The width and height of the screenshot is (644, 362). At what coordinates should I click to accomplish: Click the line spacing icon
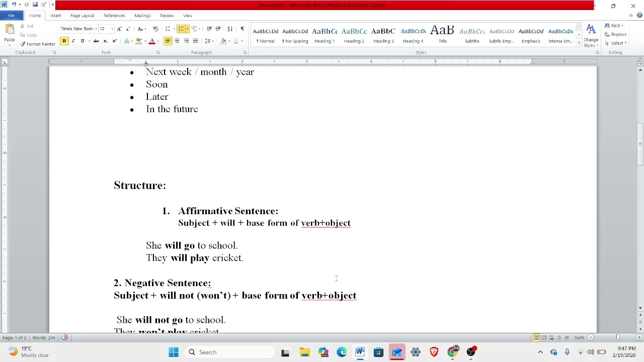pyautogui.click(x=208, y=41)
